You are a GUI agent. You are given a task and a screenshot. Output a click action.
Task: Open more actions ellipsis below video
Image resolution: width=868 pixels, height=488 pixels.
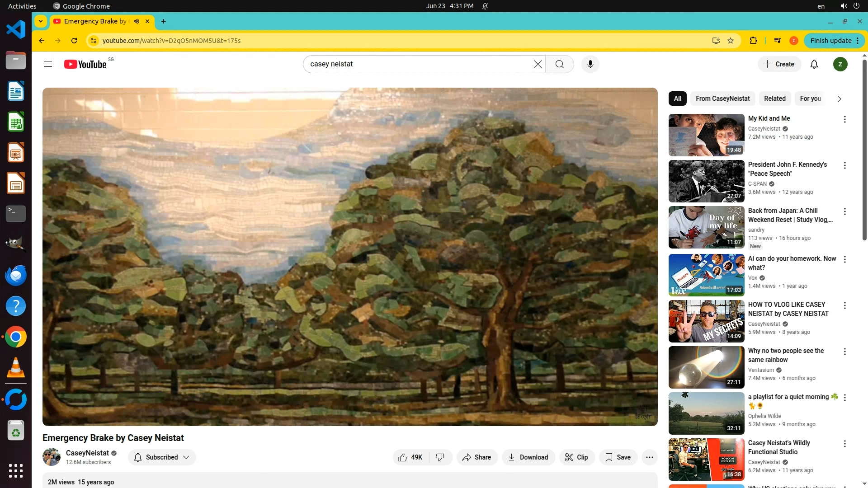649,457
